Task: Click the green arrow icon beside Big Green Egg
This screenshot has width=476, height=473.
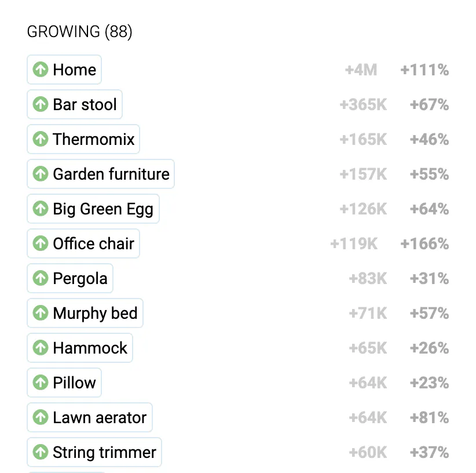Action: click(x=41, y=209)
